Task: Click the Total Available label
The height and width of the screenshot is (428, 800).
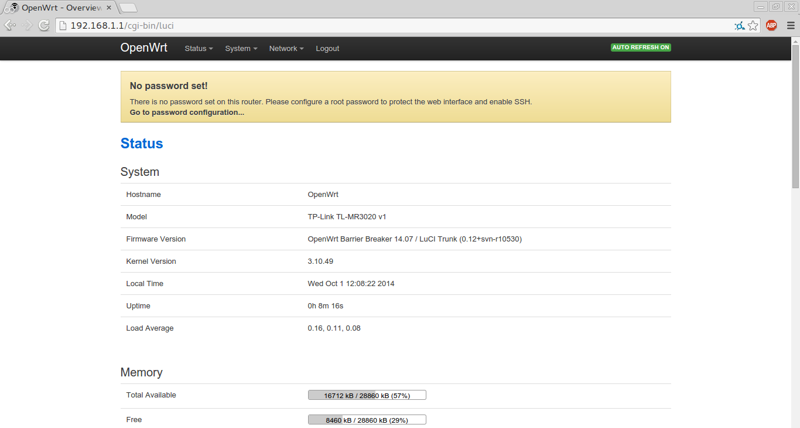Action: (x=151, y=395)
